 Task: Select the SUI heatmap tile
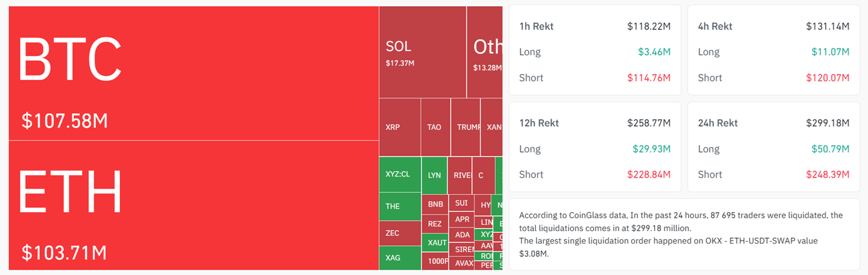tap(462, 203)
